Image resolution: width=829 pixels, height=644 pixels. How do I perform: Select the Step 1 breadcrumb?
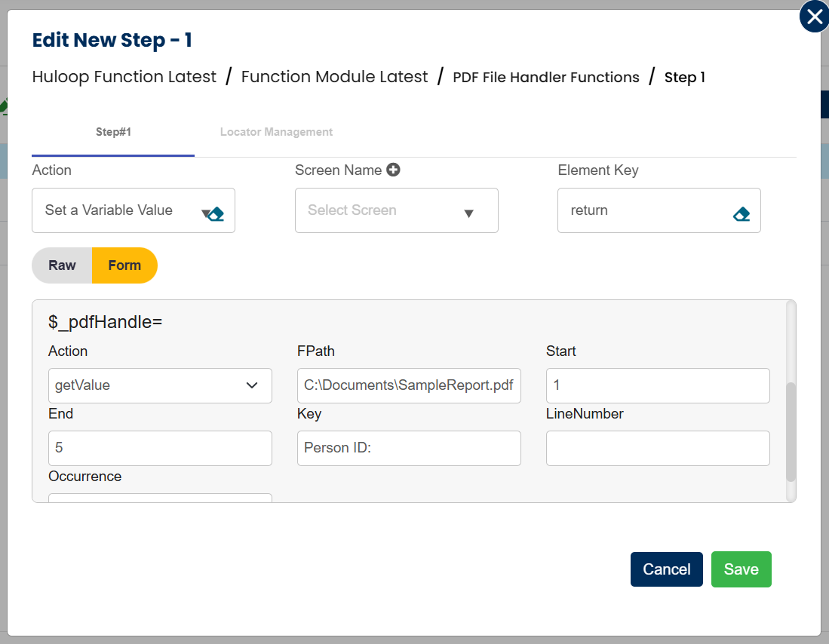[685, 77]
